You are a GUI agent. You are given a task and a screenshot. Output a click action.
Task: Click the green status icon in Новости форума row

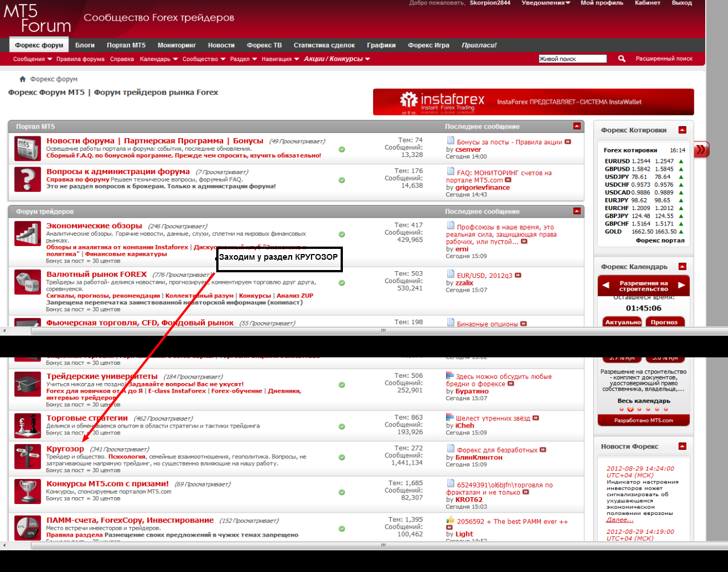click(342, 149)
